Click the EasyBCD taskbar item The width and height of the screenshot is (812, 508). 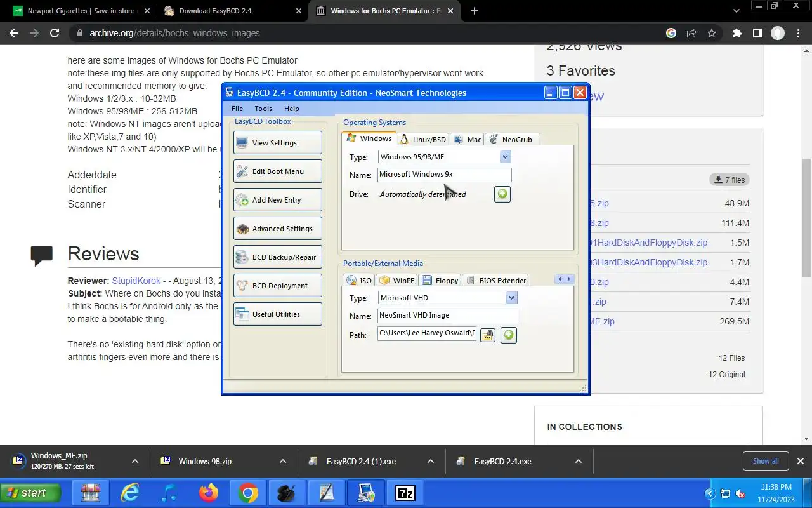pyautogui.click(x=366, y=493)
